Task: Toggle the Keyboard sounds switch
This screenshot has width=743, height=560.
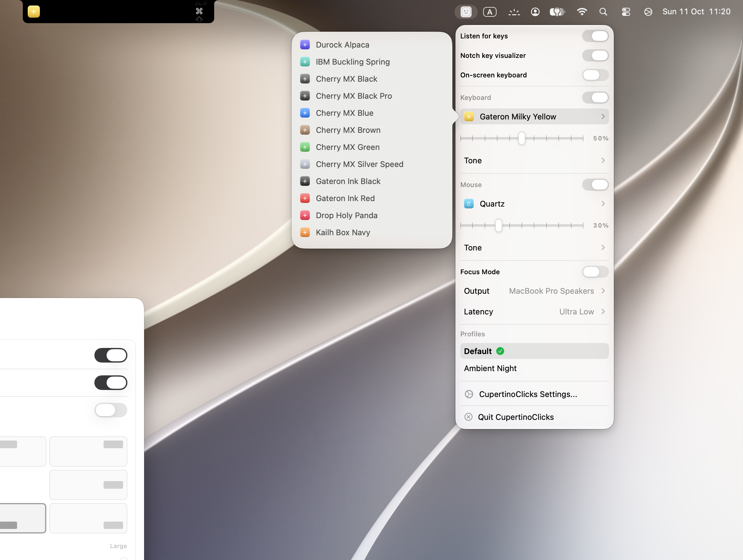Action: [x=595, y=98]
